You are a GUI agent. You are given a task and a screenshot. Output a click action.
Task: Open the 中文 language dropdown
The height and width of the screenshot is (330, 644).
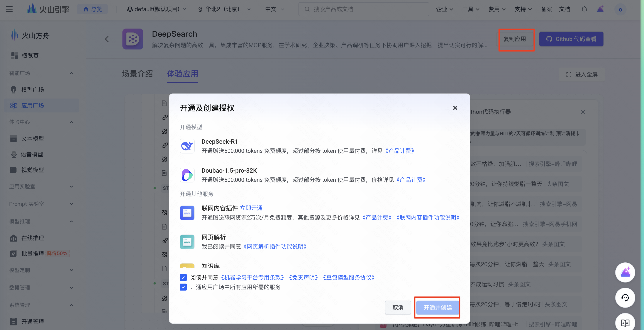pyautogui.click(x=275, y=9)
